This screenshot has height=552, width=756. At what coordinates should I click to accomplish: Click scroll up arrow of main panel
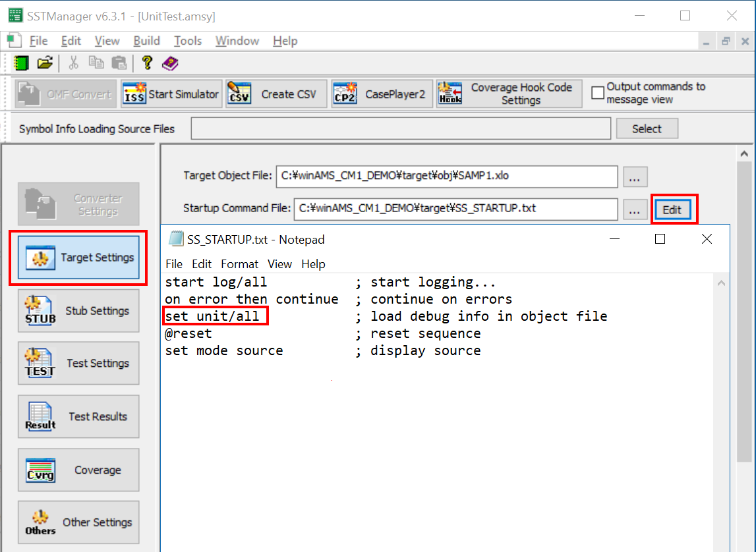point(744,153)
